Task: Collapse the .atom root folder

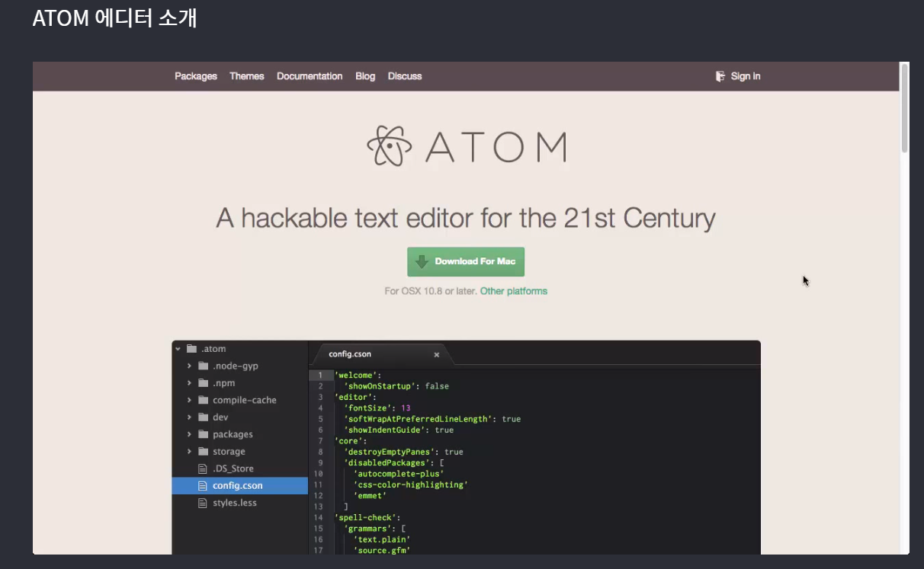Action: coord(178,349)
